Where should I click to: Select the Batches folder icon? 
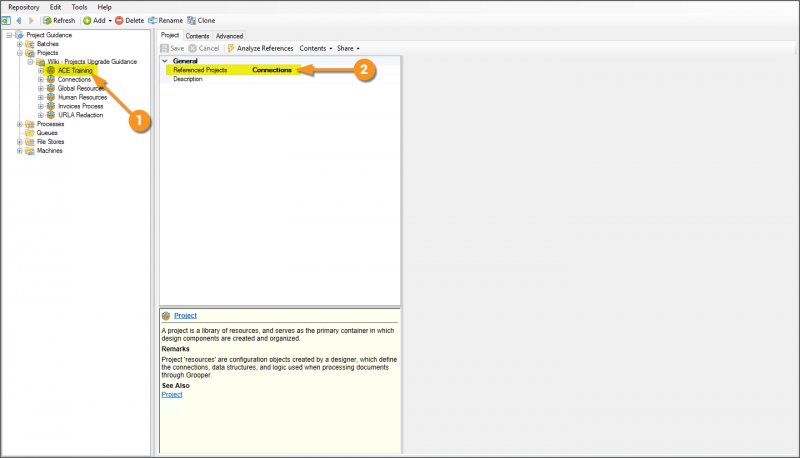click(30, 44)
